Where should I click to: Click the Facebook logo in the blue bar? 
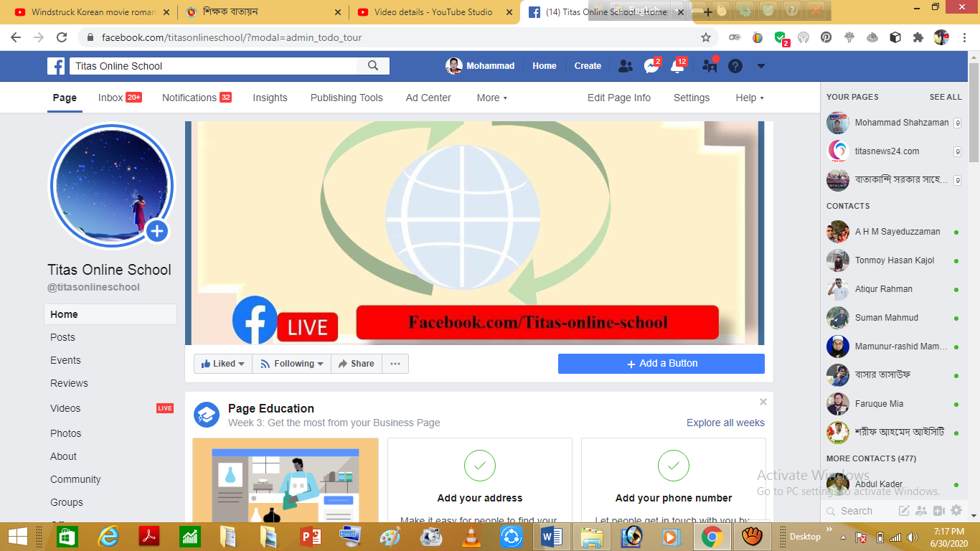click(56, 66)
